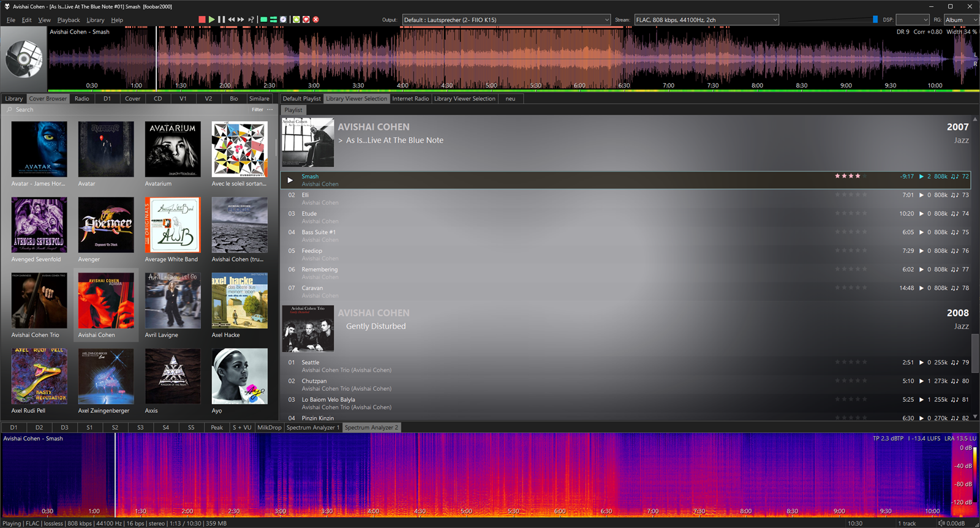980x528 pixels.
Task: Click the green Play button in toolbar
Action: point(212,20)
